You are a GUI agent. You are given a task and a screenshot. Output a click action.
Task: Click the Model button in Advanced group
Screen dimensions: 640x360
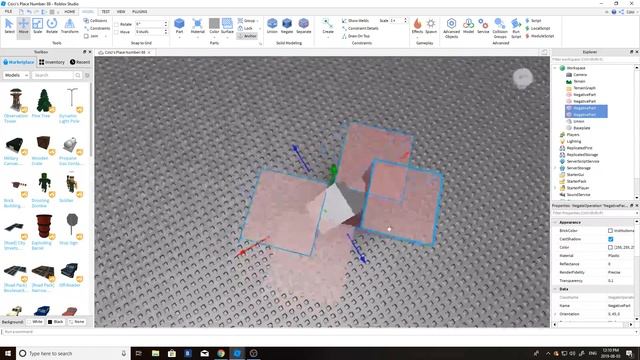click(469, 26)
